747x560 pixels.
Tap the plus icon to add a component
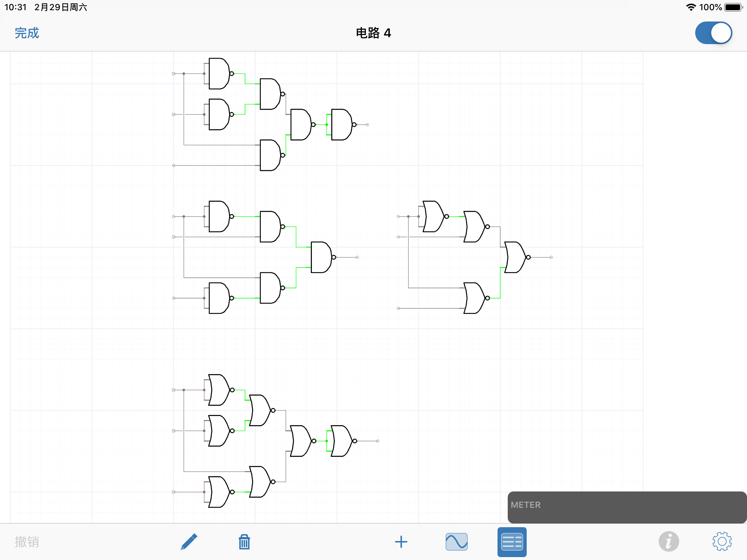pyautogui.click(x=401, y=542)
